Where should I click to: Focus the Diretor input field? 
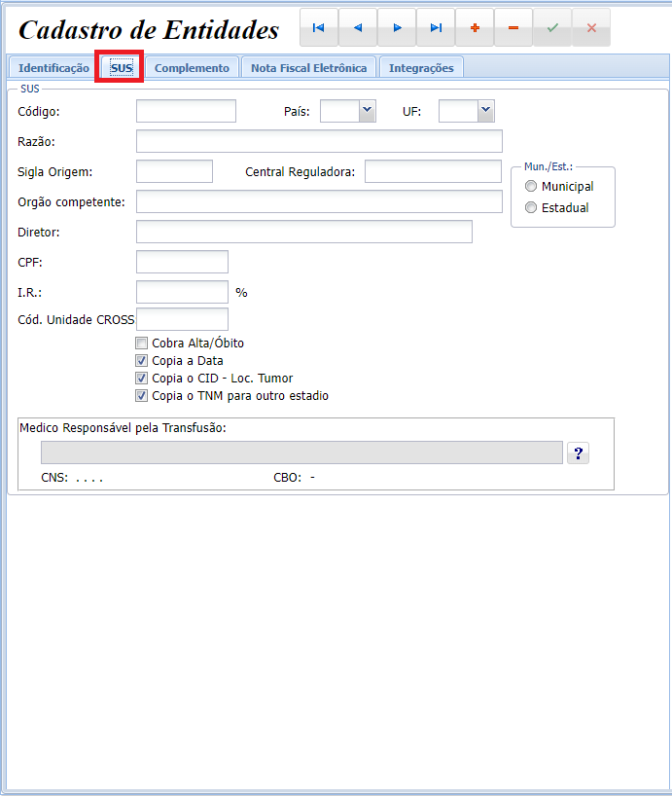pos(304,232)
